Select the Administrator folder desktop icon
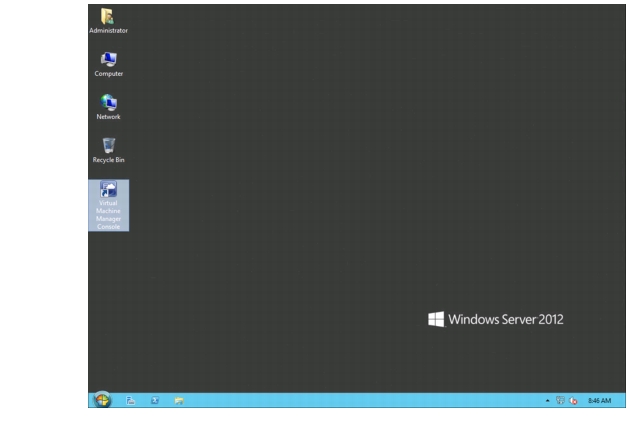Viewport: 627px width, 426px height. [x=108, y=21]
